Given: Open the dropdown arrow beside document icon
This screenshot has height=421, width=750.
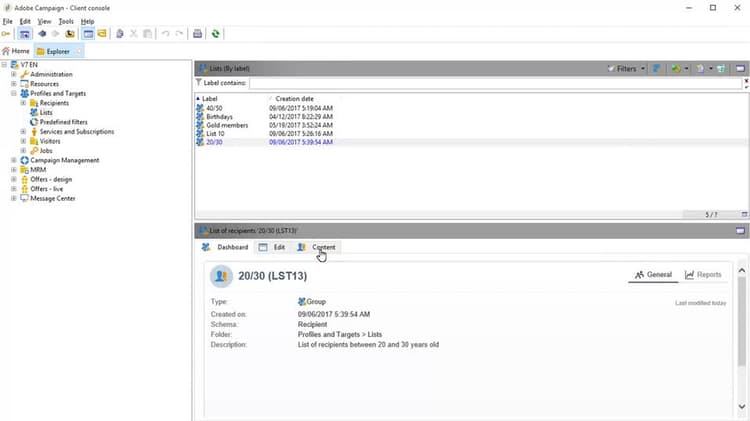Looking at the screenshot, I should click(x=711, y=69).
